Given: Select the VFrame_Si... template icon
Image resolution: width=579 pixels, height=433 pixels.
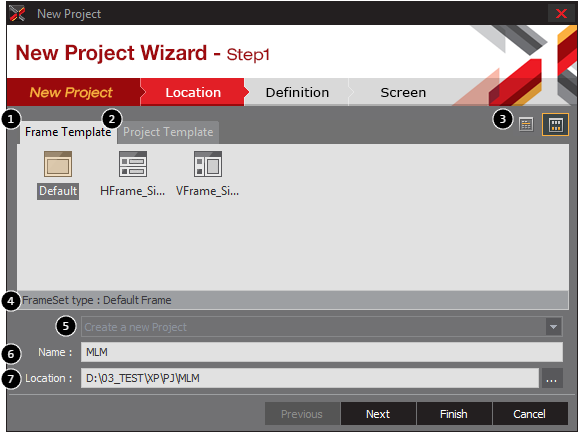Looking at the screenshot, I should pyautogui.click(x=208, y=164).
